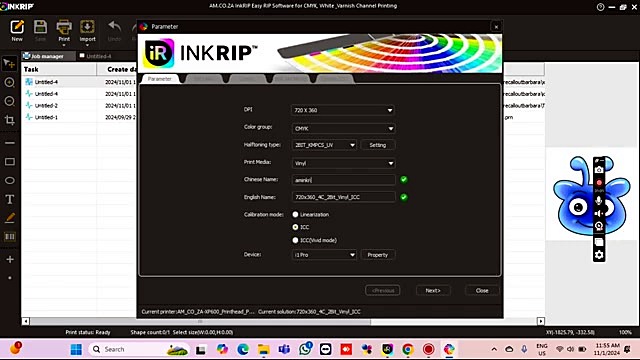Click the plus tool in left sidebar
The height and width of the screenshot is (360, 640).
pyautogui.click(x=10, y=259)
